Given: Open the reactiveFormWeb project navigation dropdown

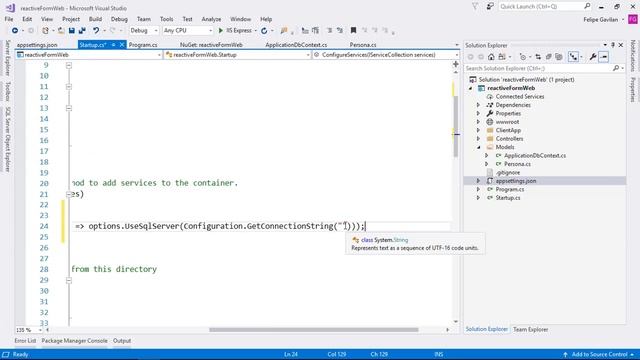Looking at the screenshot, I should coord(89,55).
